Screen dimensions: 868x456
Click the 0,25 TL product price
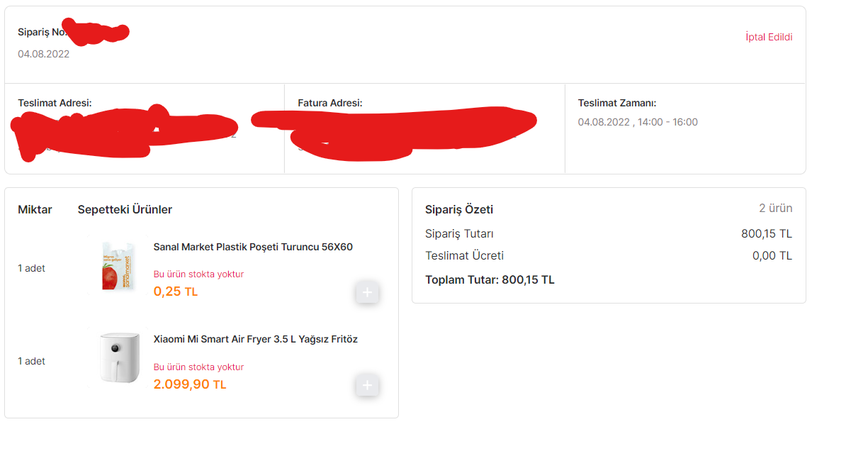(175, 291)
